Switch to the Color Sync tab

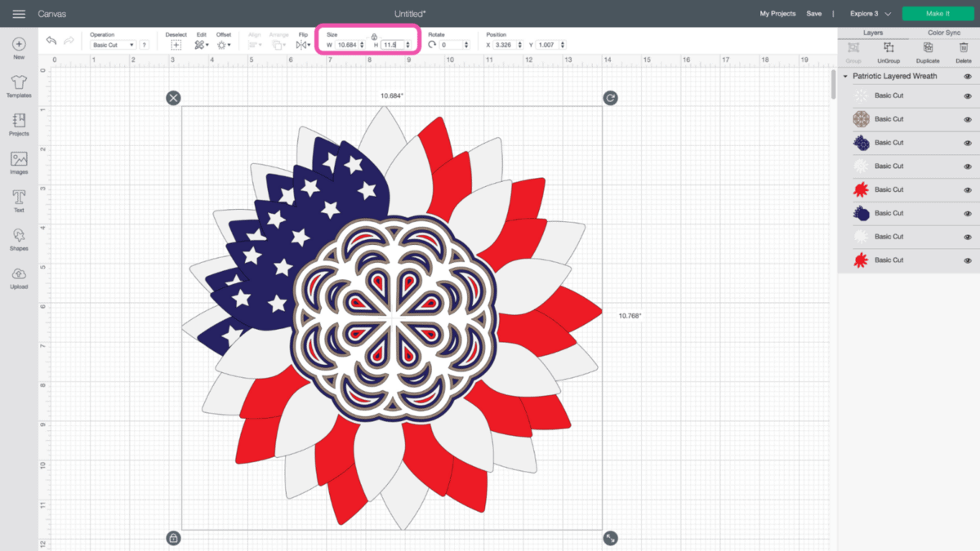[x=944, y=33]
